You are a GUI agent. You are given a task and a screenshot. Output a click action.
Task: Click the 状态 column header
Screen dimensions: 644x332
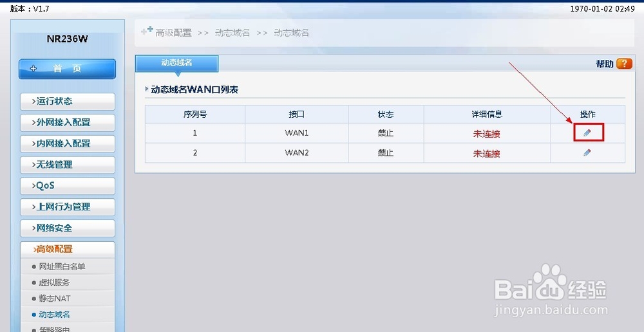coord(386,115)
